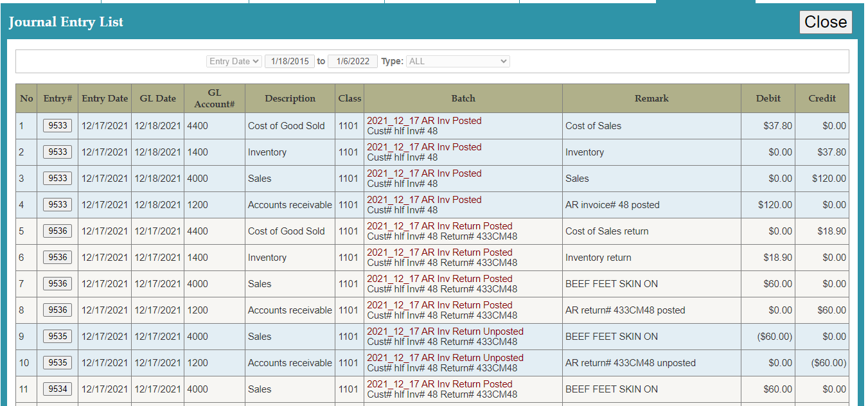Open entry 9535 on the Sales row
The width and height of the screenshot is (868, 406).
point(58,337)
